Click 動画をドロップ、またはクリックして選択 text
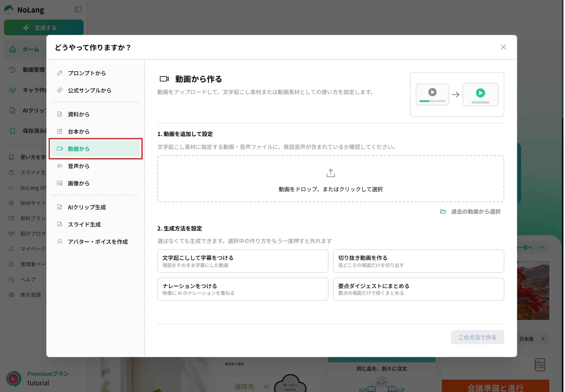The image size is (565, 392). 330,189
